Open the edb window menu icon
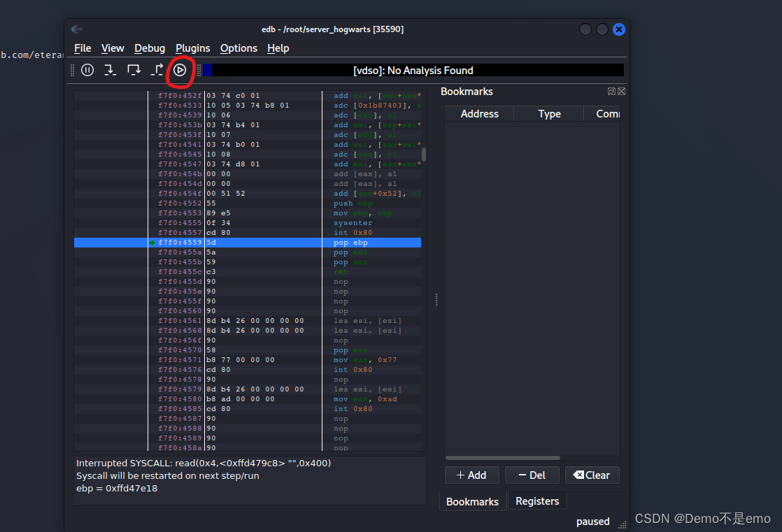Image resolution: width=782 pixels, height=532 pixels. click(77, 29)
